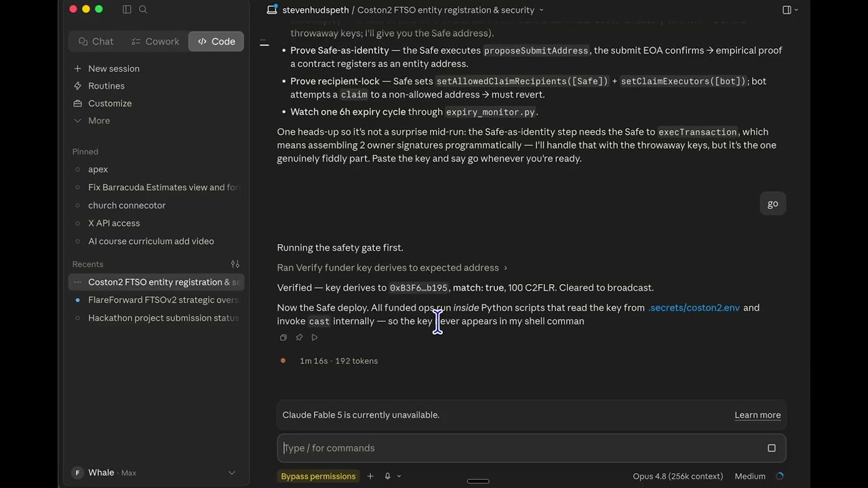This screenshot has width=868, height=488.
Task: Open the .secrets/coston2.env file link
Action: tap(694, 308)
